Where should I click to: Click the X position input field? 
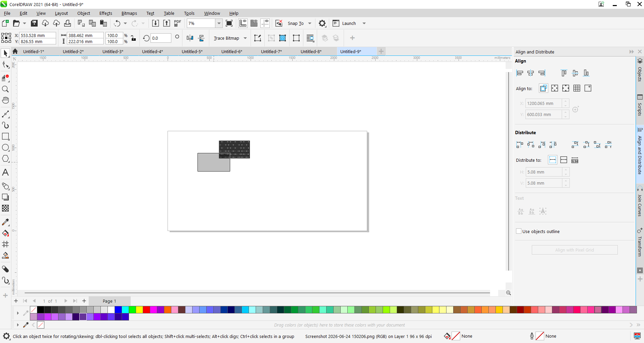click(38, 35)
